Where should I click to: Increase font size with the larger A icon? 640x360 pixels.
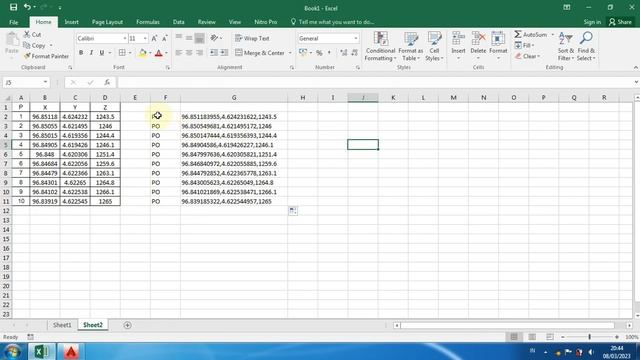154,38
